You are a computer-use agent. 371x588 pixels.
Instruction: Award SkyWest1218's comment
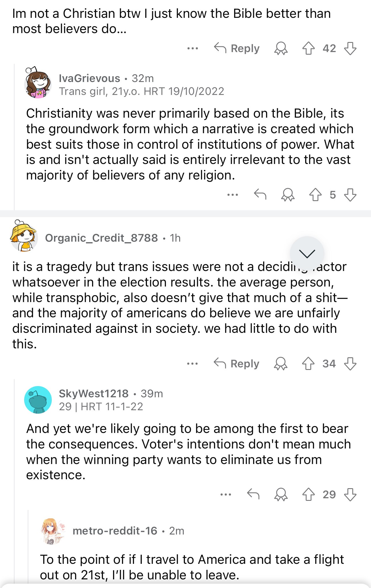click(x=281, y=495)
